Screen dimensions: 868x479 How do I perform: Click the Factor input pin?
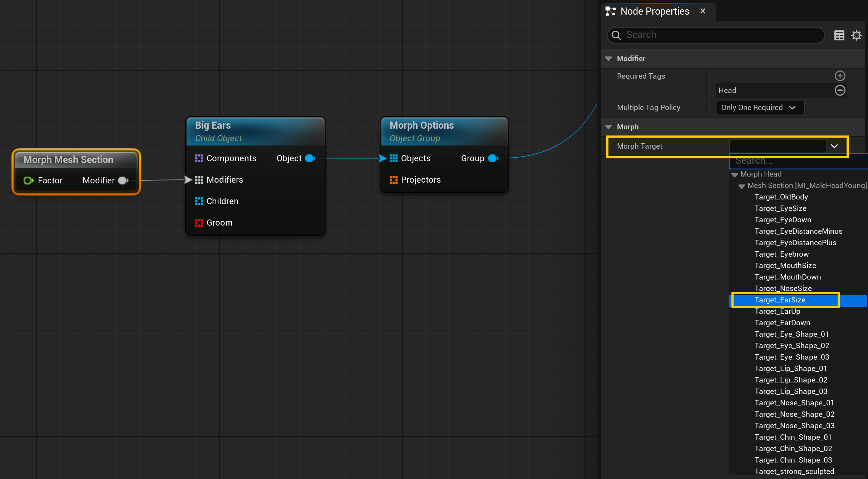pos(29,181)
